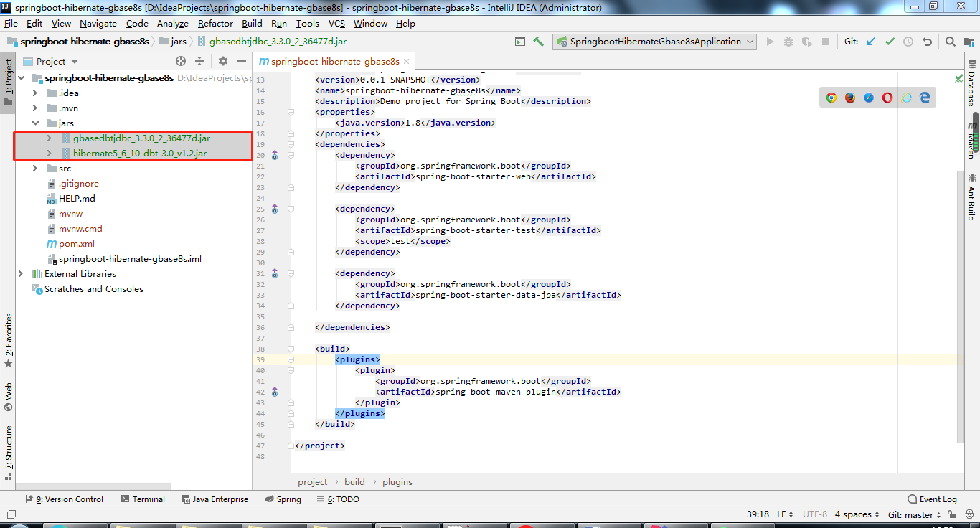Click build in the breadcrumbs bar
This screenshot has width=980, height=528.
click(354, 481)
